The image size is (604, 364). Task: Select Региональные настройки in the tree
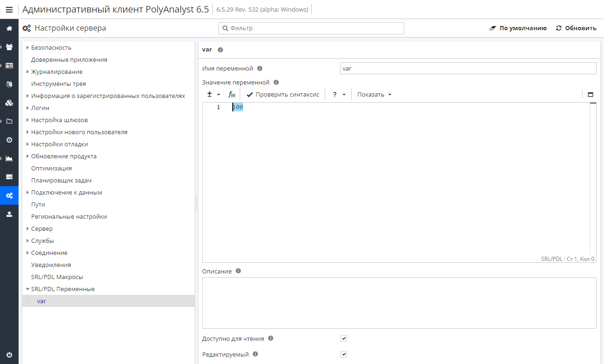pos(69,216)
